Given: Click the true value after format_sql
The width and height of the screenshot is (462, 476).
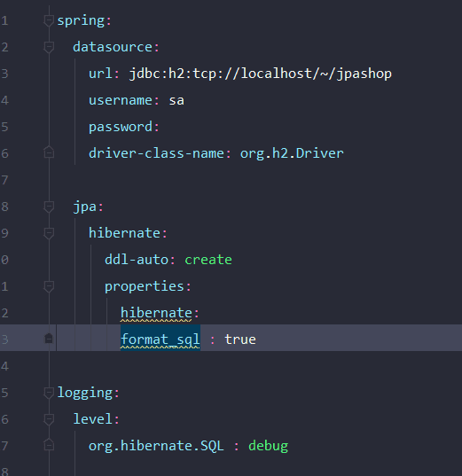Looking at the screenshot, I should (240, 339).
